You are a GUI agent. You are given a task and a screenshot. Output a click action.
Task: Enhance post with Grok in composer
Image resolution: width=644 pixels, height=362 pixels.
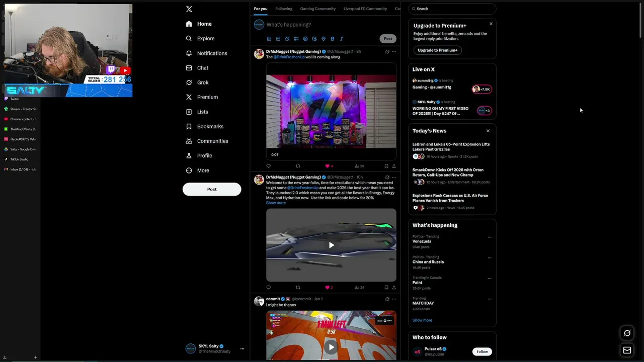click(287, 39)
